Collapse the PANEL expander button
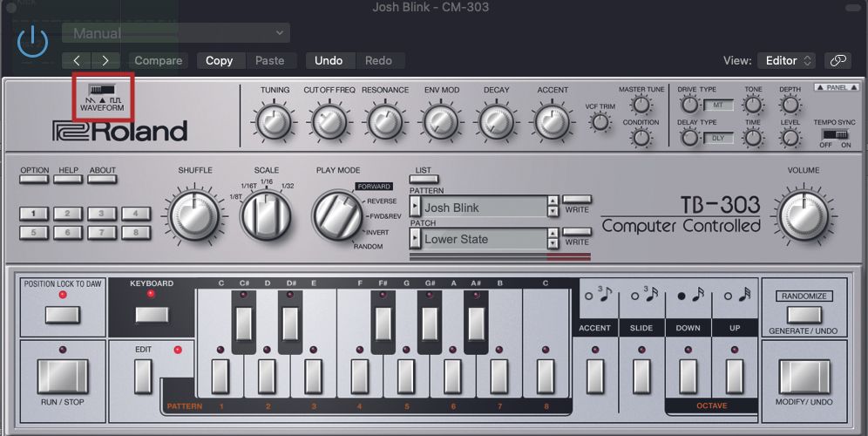 (x=836, y=87)
